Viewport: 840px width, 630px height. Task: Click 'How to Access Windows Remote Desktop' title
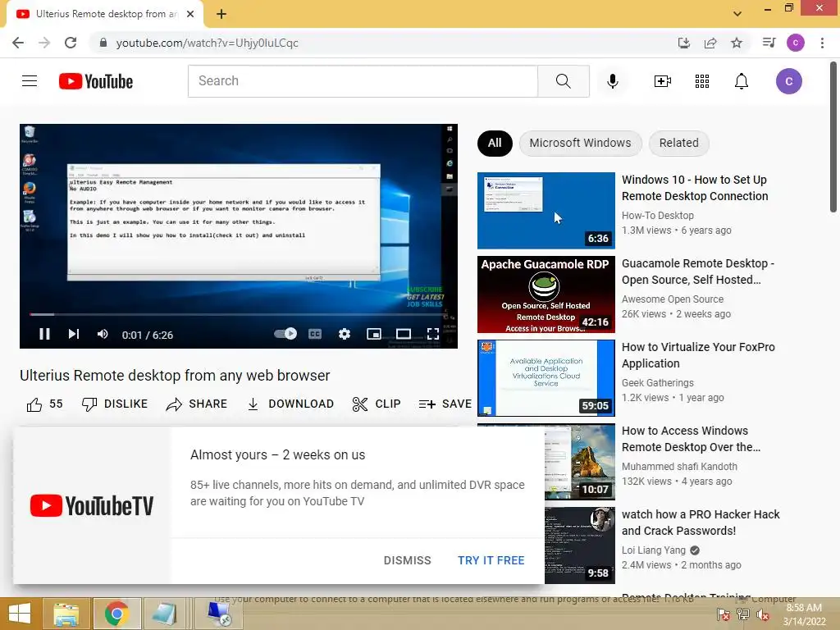[x=691, y=439]
